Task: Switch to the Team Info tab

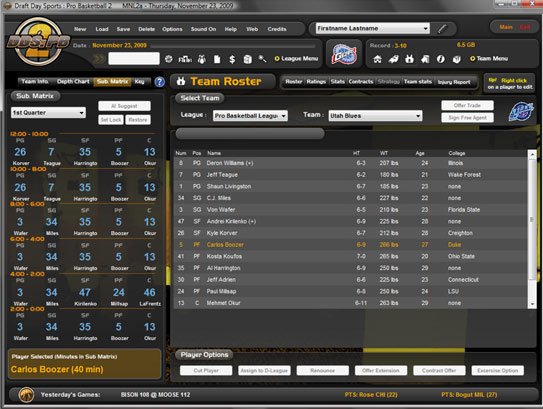Action: tap(35, 81)
